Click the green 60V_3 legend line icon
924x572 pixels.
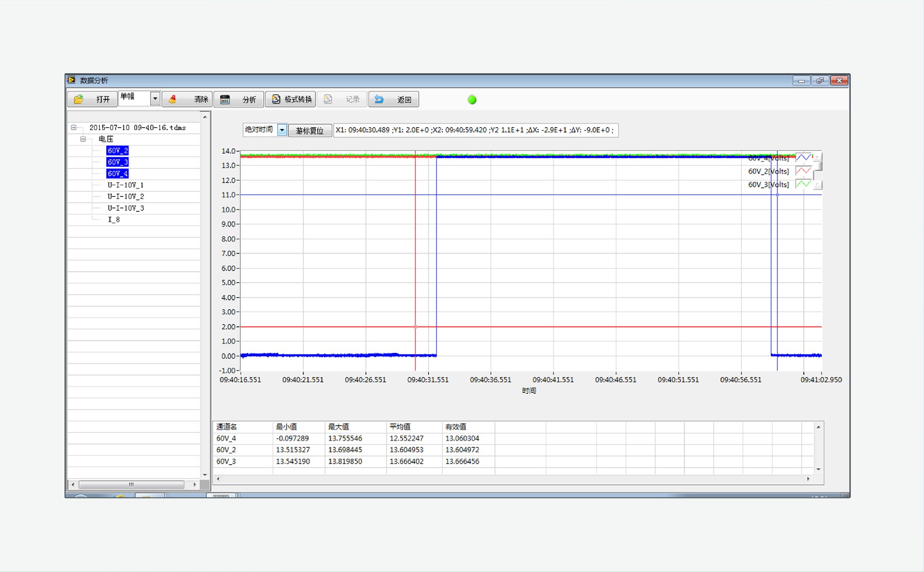pos(803,184)
